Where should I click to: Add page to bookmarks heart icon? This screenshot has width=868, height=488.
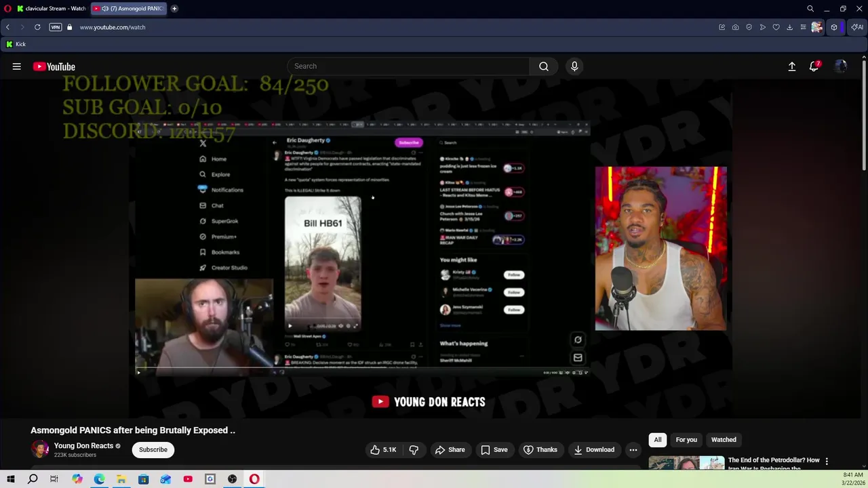(776, 27)
